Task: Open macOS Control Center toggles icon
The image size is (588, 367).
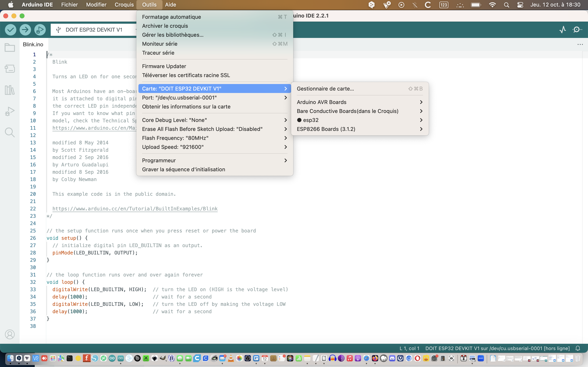Action: pyautogui.click(x=520, y=5)
